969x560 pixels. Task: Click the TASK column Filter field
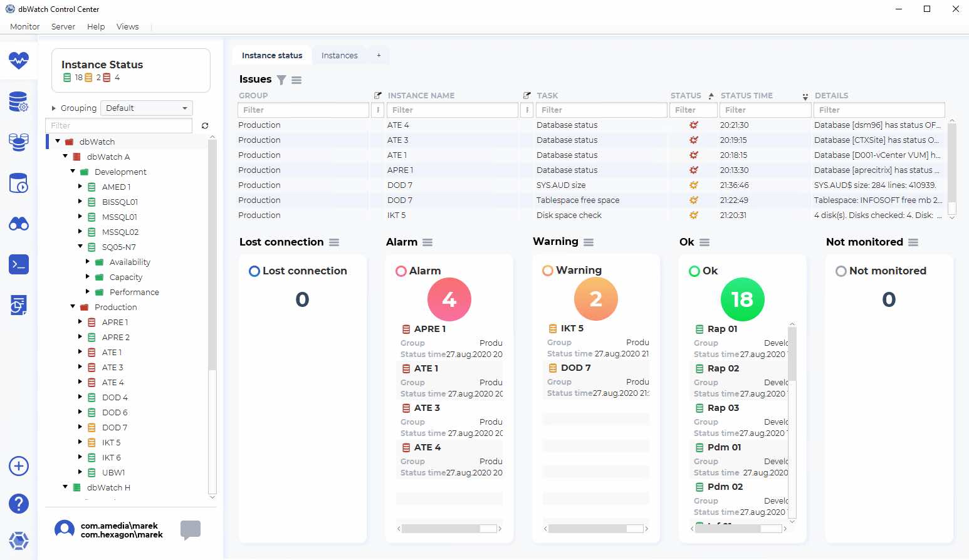click(x=601, y=110)
